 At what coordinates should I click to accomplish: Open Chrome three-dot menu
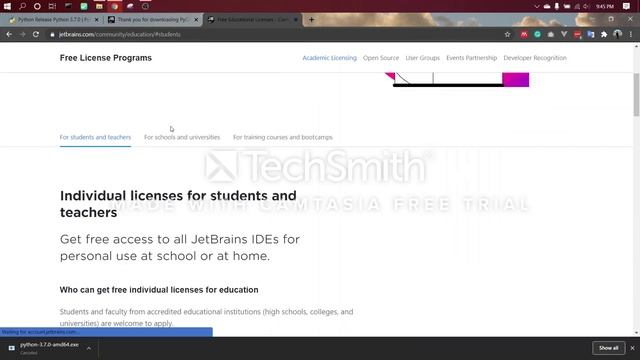[x=631, y=35]
